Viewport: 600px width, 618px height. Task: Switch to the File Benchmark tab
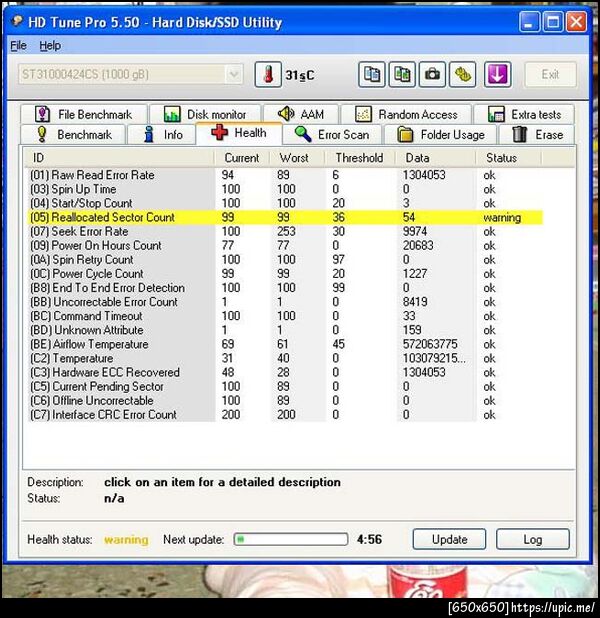coord(84,114)
